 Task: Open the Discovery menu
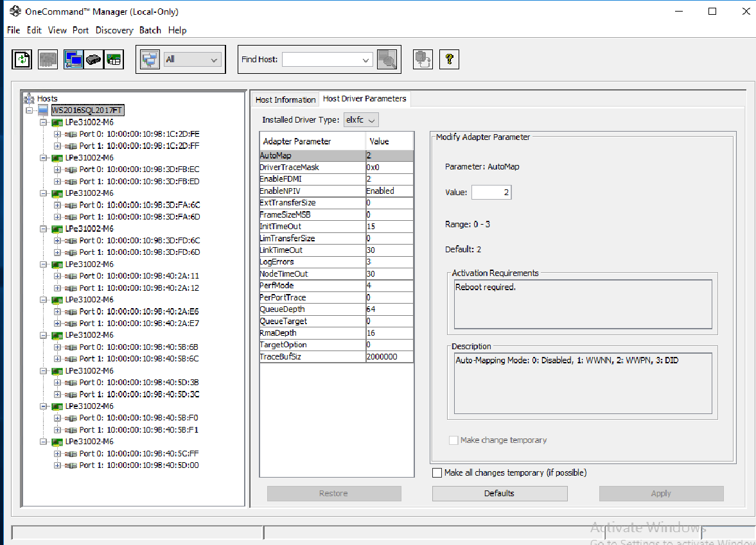coord(114,30)
